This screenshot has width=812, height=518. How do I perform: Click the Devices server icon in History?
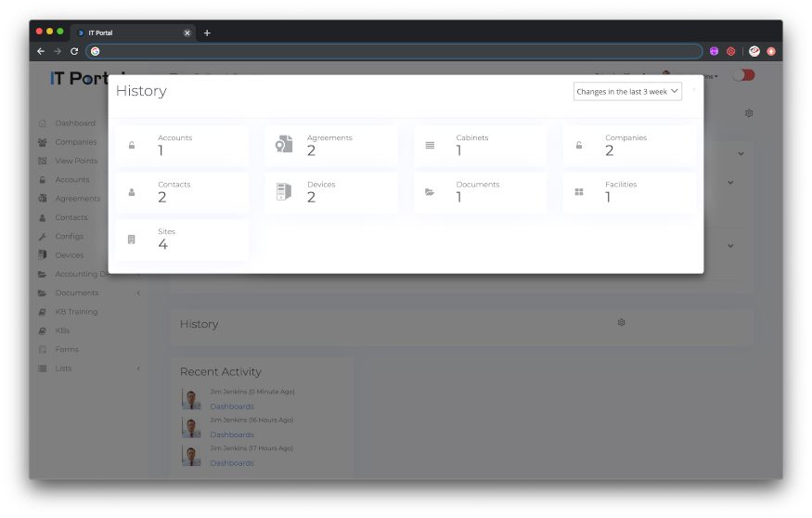tap(283, 191)
